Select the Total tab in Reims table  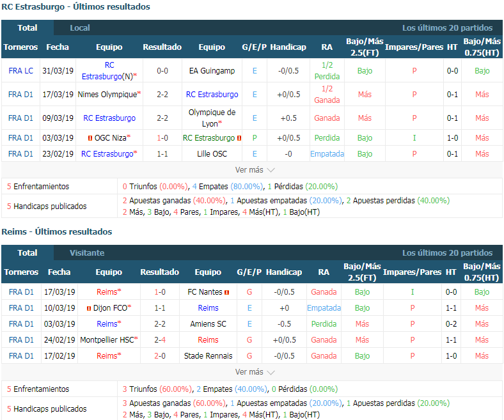point(28,253)
